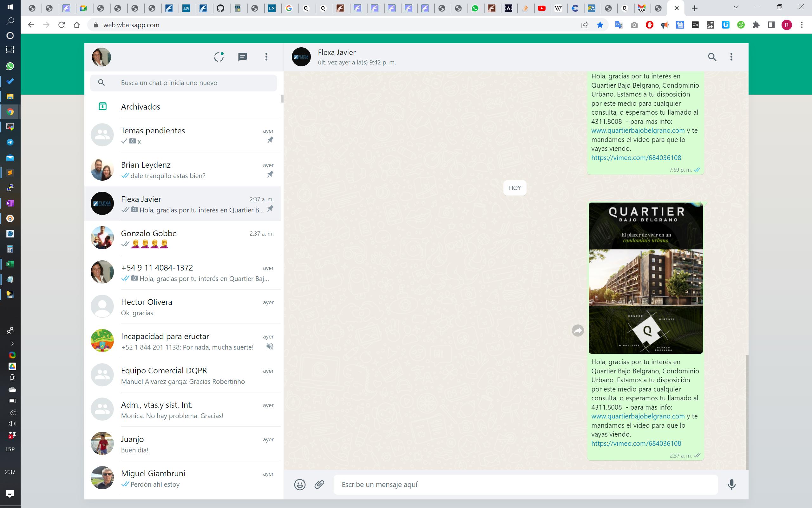
Task: Open the Hector Olivera chat
Action: coord(182,306)
